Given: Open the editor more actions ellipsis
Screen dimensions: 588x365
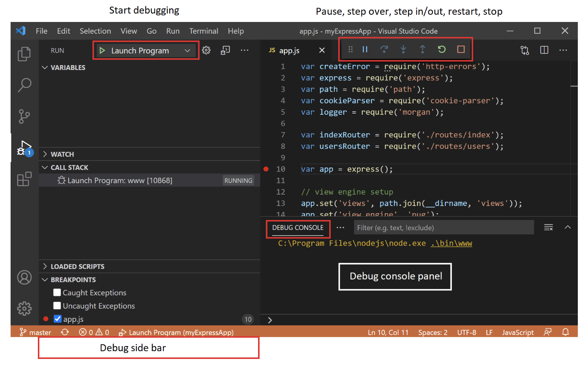Looking at the screenshot, I should click(563, 50).
